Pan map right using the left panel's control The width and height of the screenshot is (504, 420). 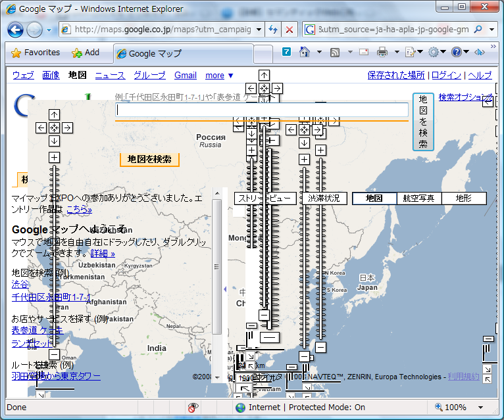pyautogui.click(x=68, y=128)
